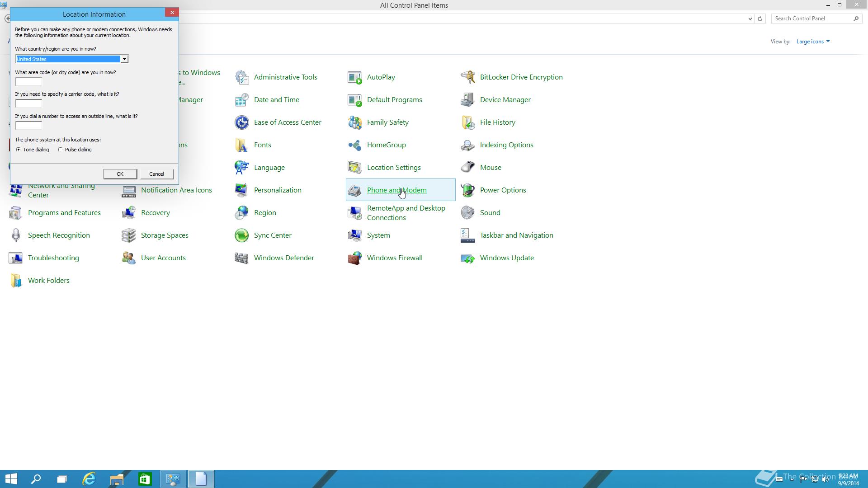The image size is (868, 488).
Task: Open the Power Options icon
Action: [468, 190]
